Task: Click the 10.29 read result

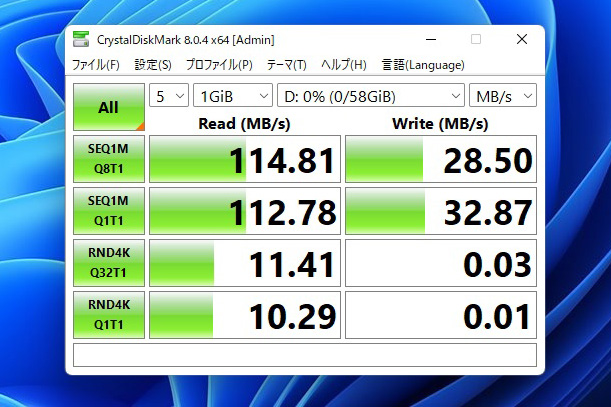Action: click(245, 315)
